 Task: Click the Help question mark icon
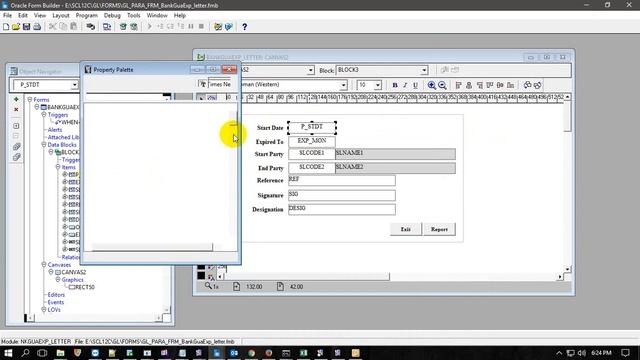click(x=244, y=27)
